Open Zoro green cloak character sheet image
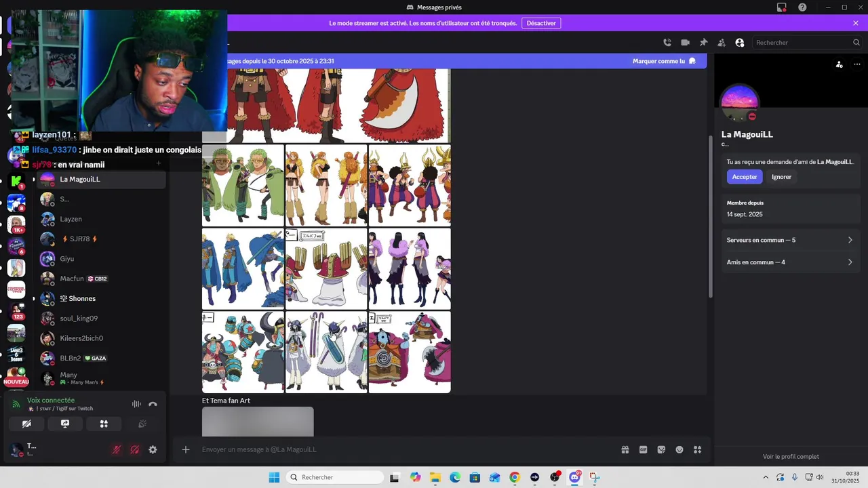 click(243, 185)
